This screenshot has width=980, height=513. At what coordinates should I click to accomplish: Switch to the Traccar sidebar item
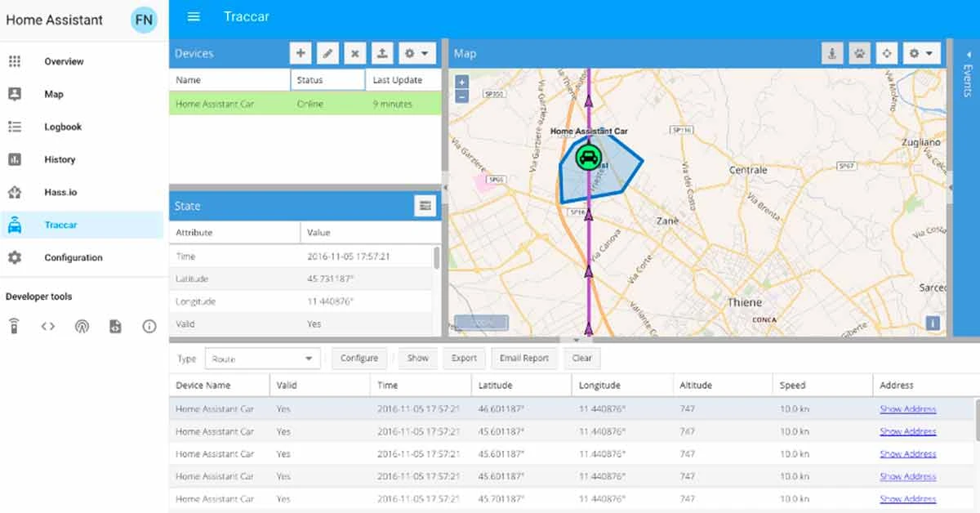tap(61, 225)
